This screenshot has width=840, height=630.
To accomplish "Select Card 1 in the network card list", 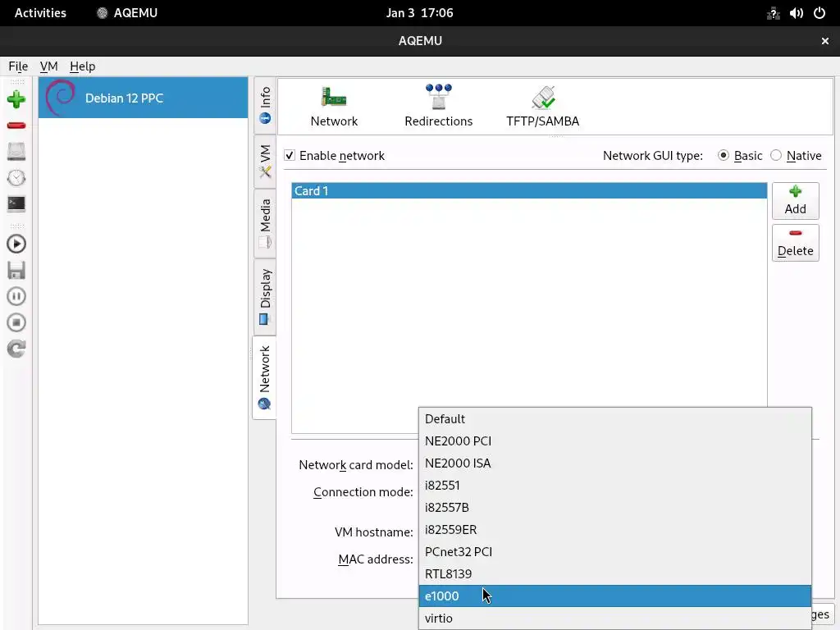I will [529, 190].
